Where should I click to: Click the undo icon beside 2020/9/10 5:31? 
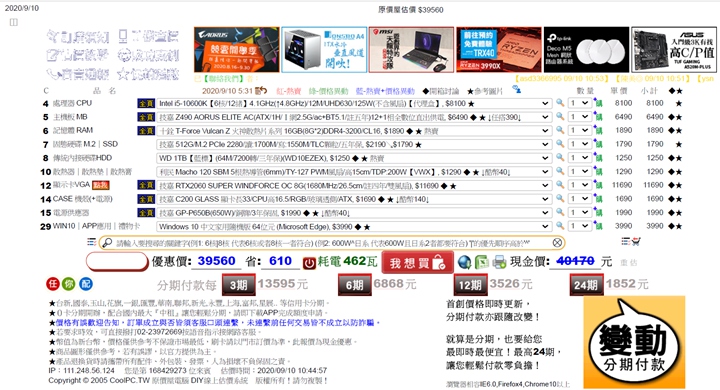click(x=261, y=90)
